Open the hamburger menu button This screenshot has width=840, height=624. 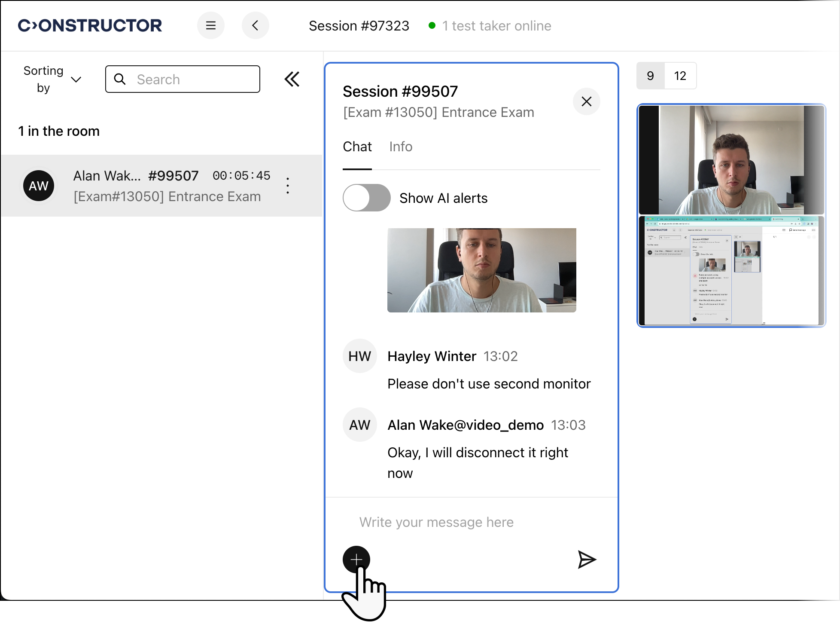[210, 26]
